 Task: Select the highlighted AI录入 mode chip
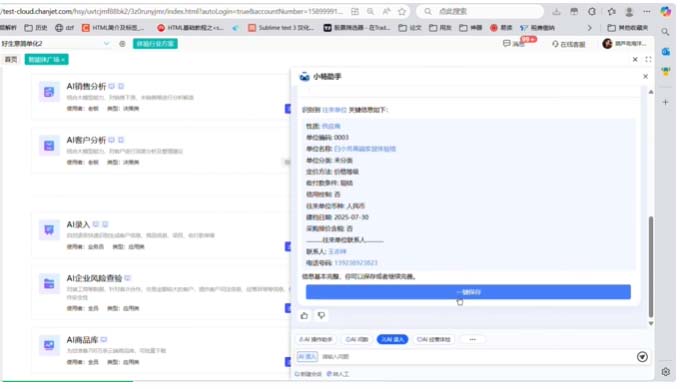click(x=392, y=340)
